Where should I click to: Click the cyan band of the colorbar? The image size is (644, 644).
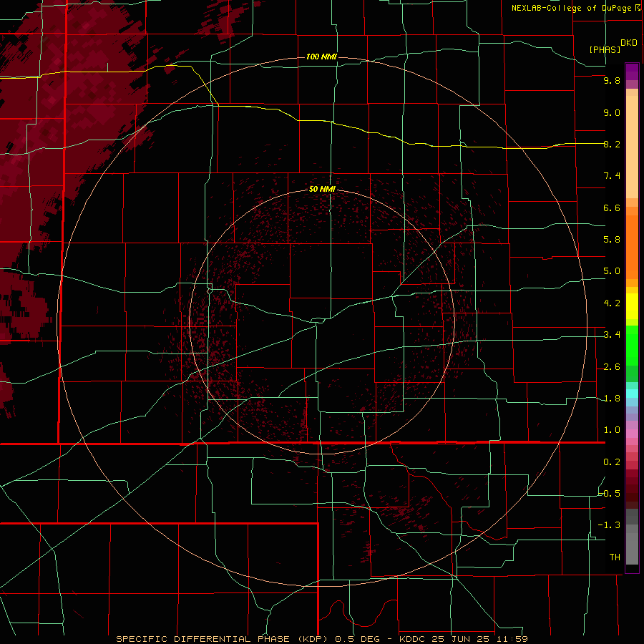coord(632,393)
